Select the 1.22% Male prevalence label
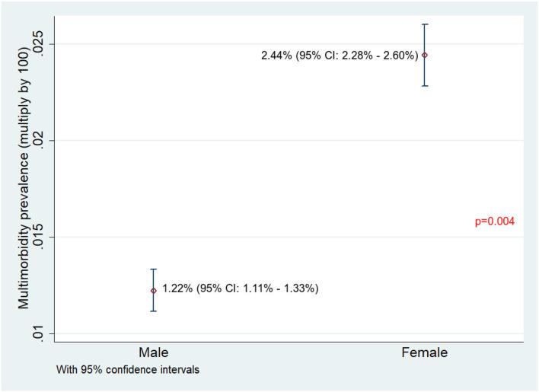Viewport: 539px width, 392px height. coord(240,289)
